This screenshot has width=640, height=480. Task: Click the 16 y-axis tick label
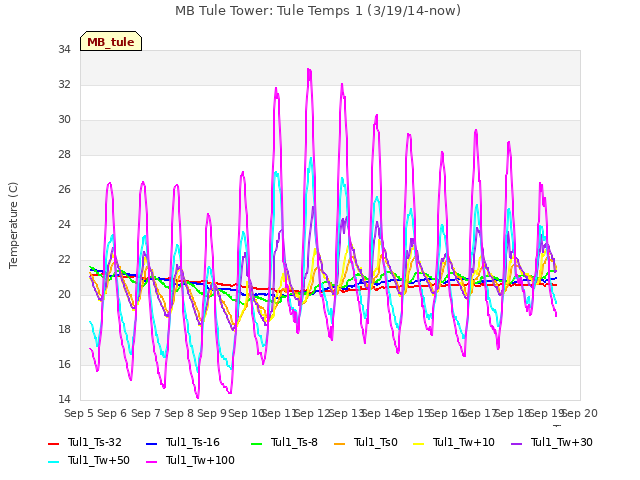(x=64, y=364)
